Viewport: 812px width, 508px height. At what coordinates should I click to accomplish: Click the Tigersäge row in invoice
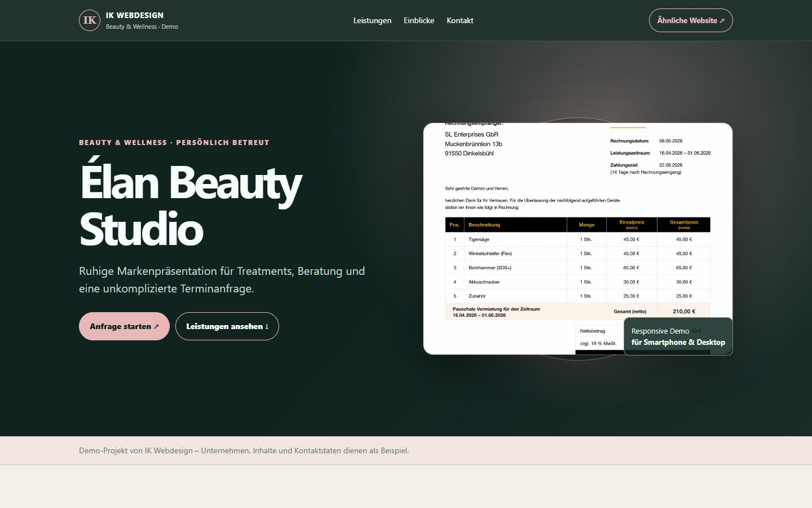click(x=577, y=239)
